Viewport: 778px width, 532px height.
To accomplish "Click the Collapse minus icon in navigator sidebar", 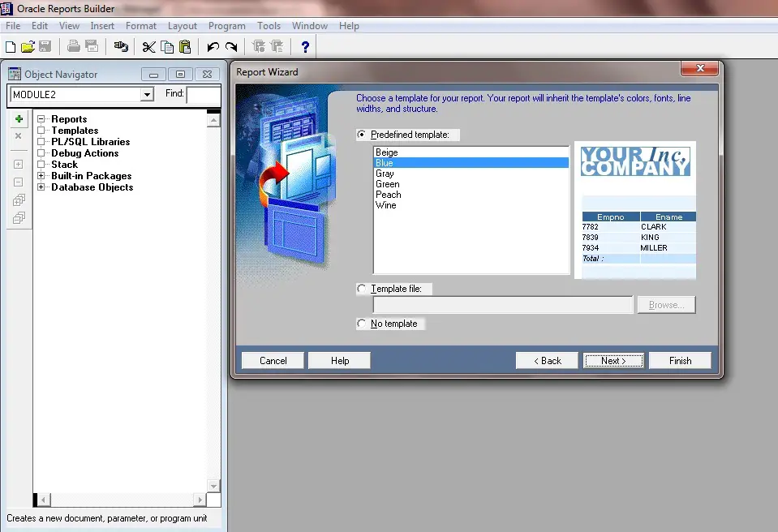I will point(19,182).
